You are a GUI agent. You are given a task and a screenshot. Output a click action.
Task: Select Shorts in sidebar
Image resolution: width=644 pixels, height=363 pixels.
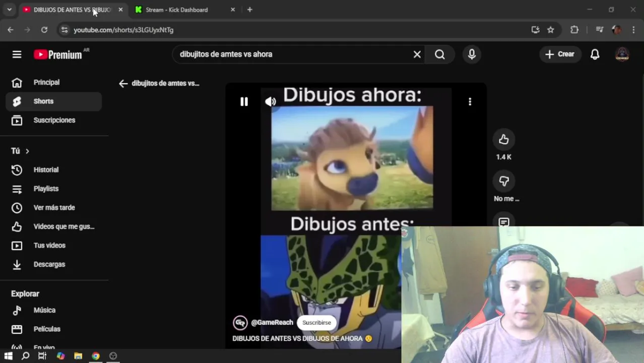(54, 101)
